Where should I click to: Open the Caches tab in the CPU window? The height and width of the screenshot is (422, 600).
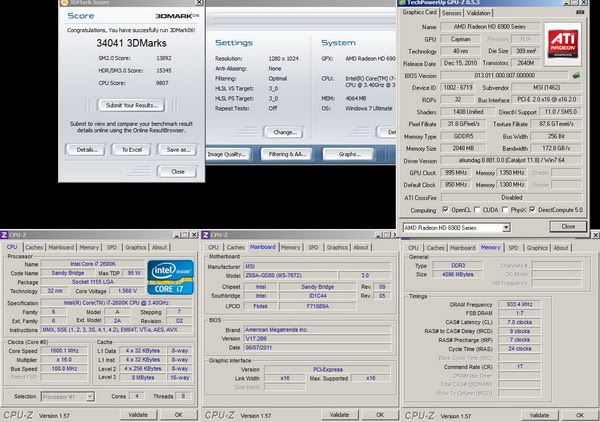(x=34, y=247)
